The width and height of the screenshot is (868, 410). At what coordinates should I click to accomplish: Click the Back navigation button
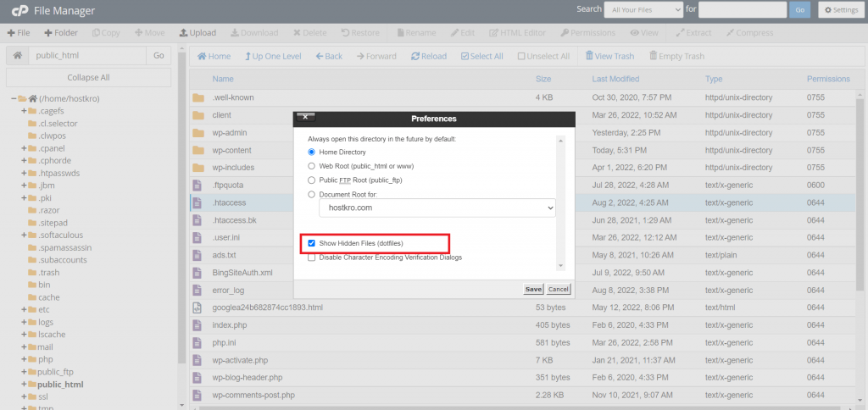(330, 56)
